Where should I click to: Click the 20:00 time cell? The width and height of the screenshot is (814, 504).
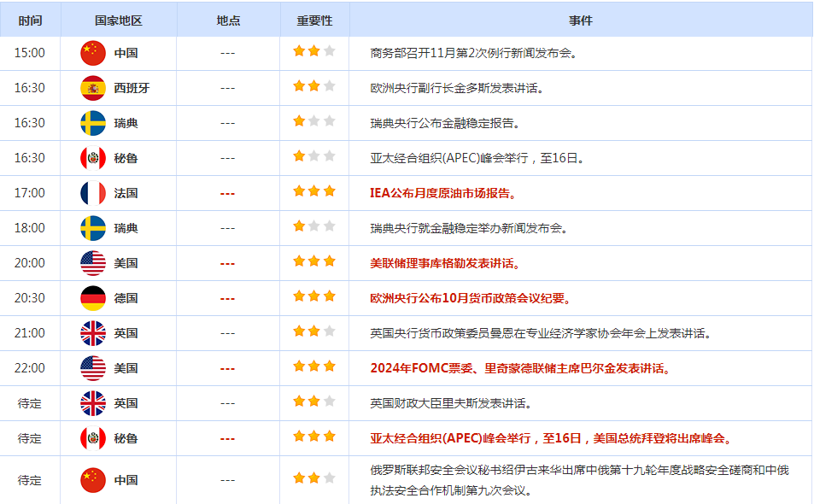(30, 263)
